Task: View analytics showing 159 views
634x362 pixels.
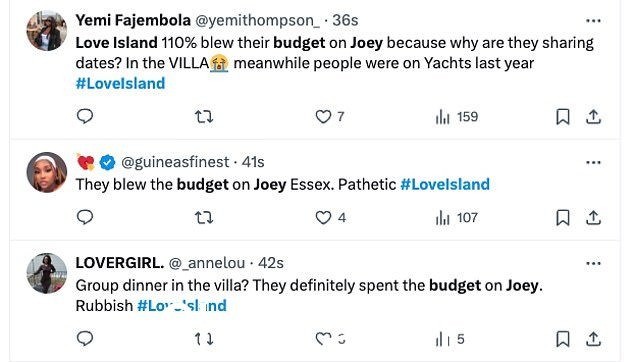Action: (457, 117)
